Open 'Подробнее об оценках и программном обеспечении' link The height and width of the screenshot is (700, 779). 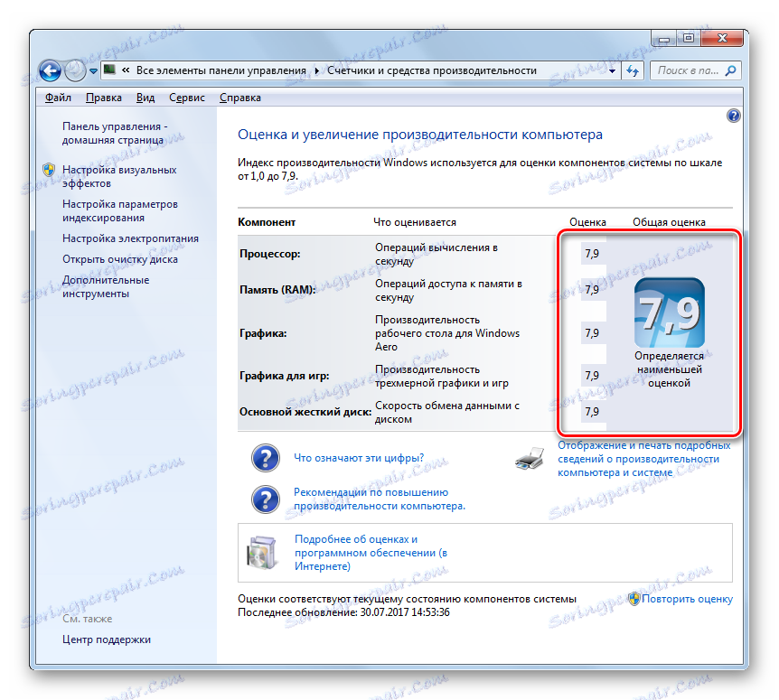click(x=371, y=553)
